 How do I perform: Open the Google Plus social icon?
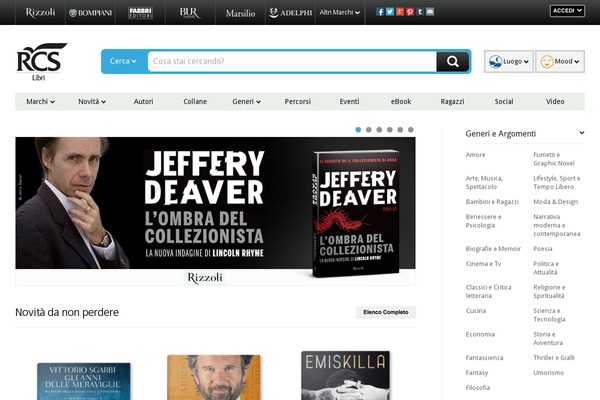point(400,12)
